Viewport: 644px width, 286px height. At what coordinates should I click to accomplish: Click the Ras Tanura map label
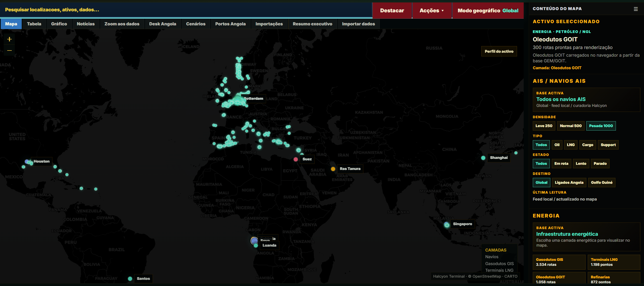click(350, 169)
